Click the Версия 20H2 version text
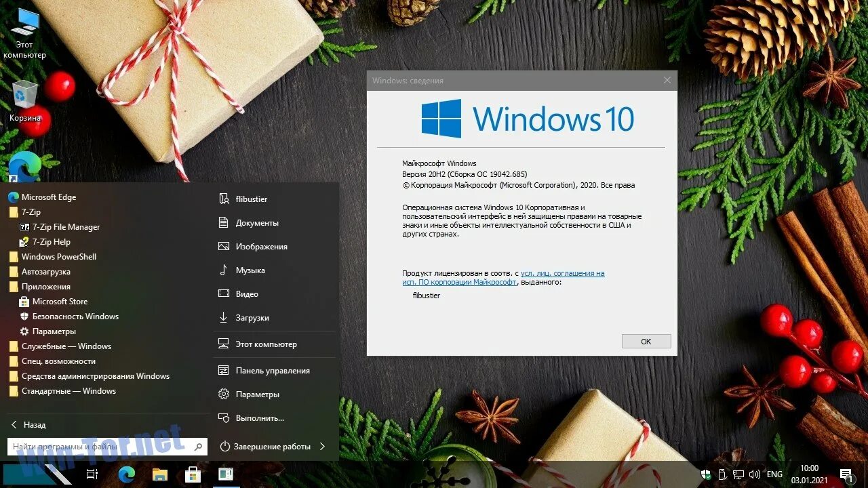This screenshot has width=868, height=488. click(x=465, y=174)
